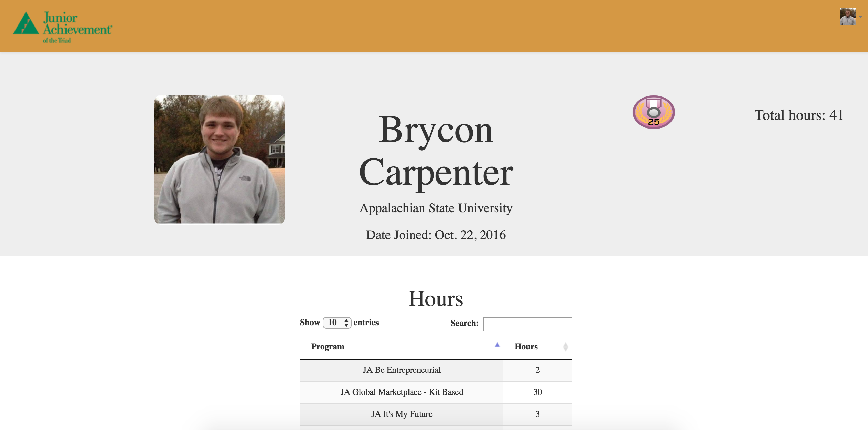Click the Total hours: 41 text
Viewport: 868px width, 430px height.
click(799, 115)
